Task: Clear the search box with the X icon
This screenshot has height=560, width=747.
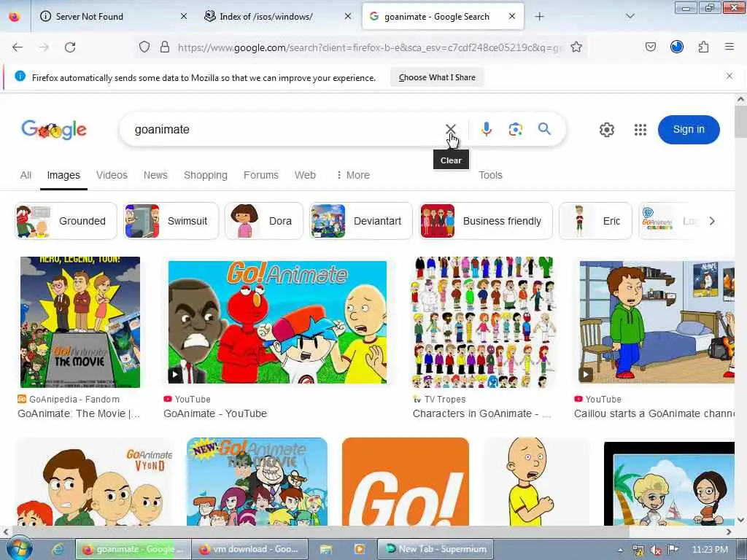Action: point(451,129)
